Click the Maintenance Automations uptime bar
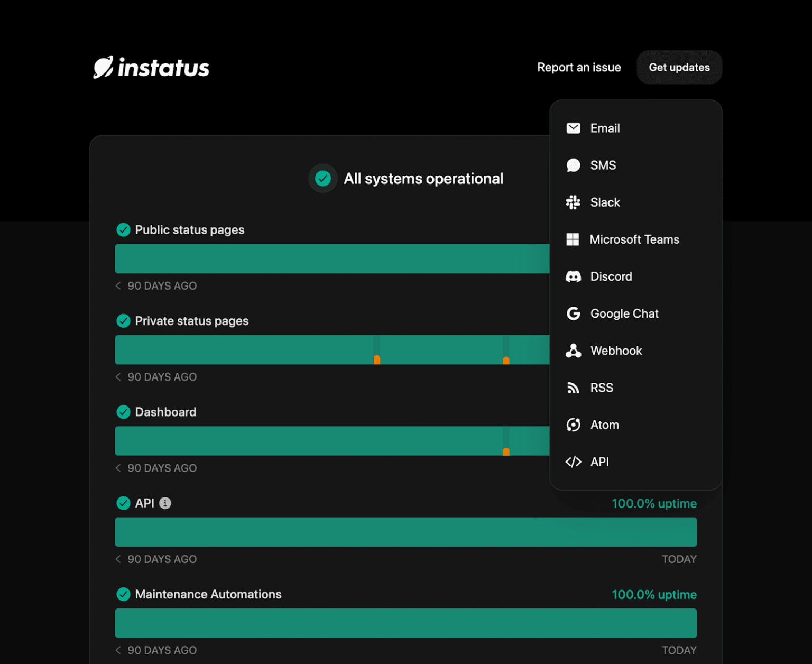The width and height of the screenshot is (812, 664). point(406,623)
